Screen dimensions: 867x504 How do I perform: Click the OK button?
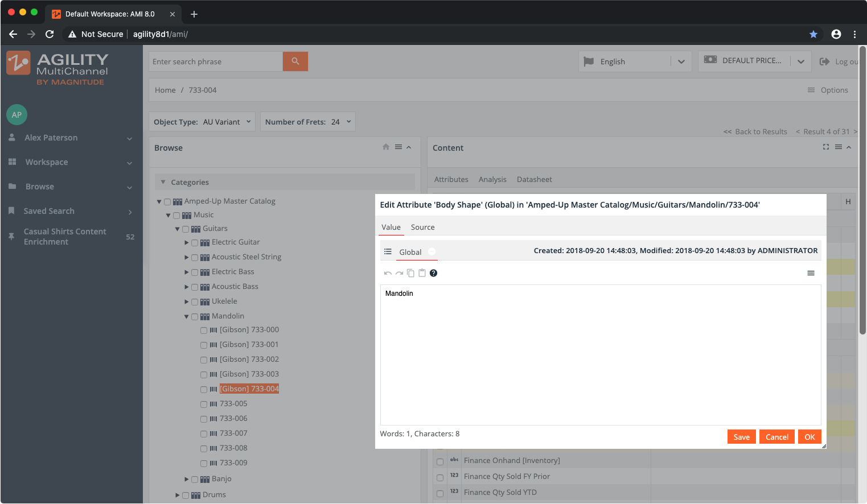pos(810,437)
